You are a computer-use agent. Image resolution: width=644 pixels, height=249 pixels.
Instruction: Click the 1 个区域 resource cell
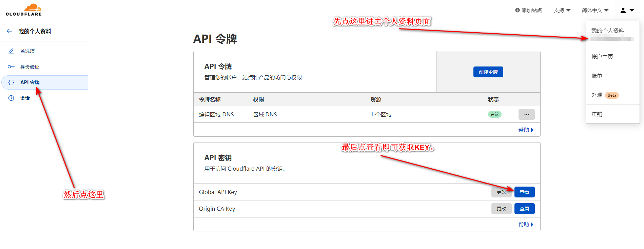pos(381,114)
